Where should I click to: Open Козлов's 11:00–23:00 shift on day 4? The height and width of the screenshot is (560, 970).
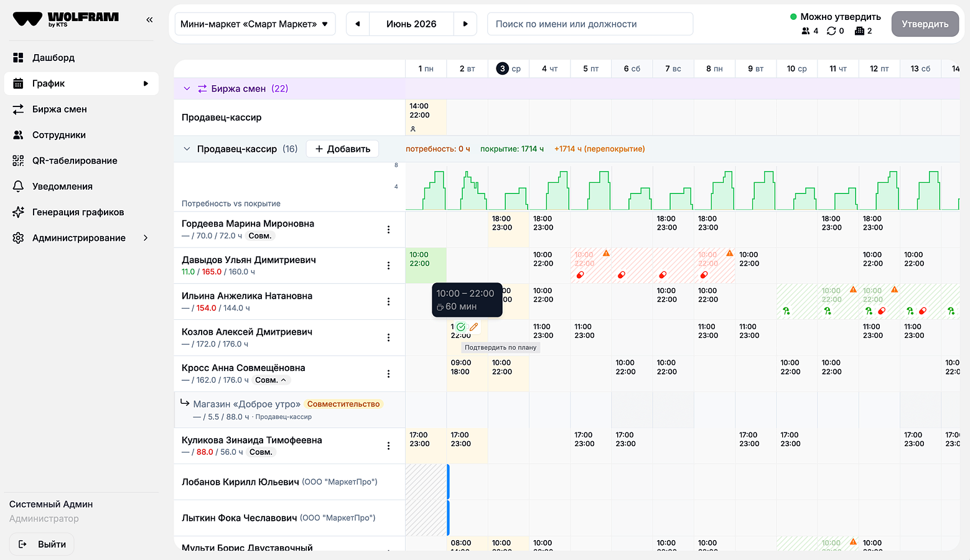(x=549, y=338)
